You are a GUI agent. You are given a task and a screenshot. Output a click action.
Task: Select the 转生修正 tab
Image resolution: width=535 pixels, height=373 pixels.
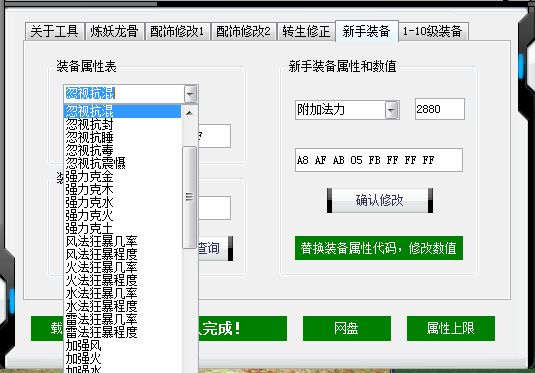[x=306, y=32]
